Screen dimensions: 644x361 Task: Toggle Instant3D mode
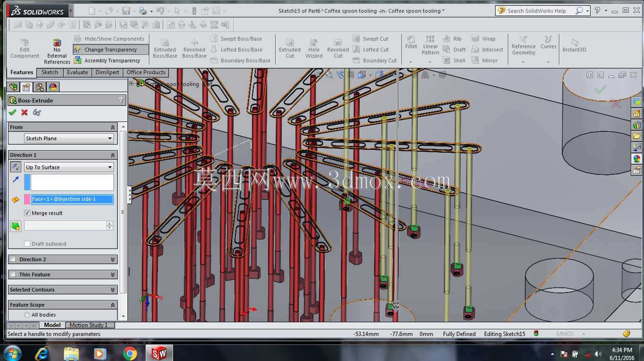pyautogui.click(x=574, y=45)
